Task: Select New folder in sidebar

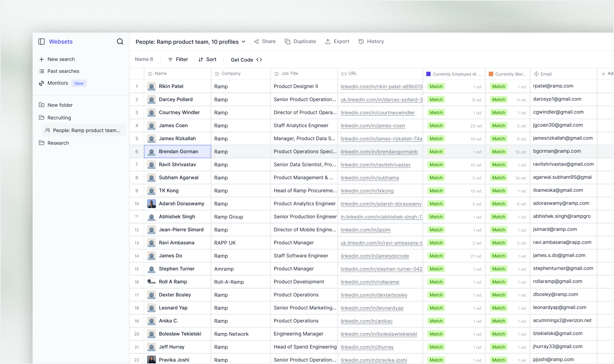Action: (x=60, y=105)
